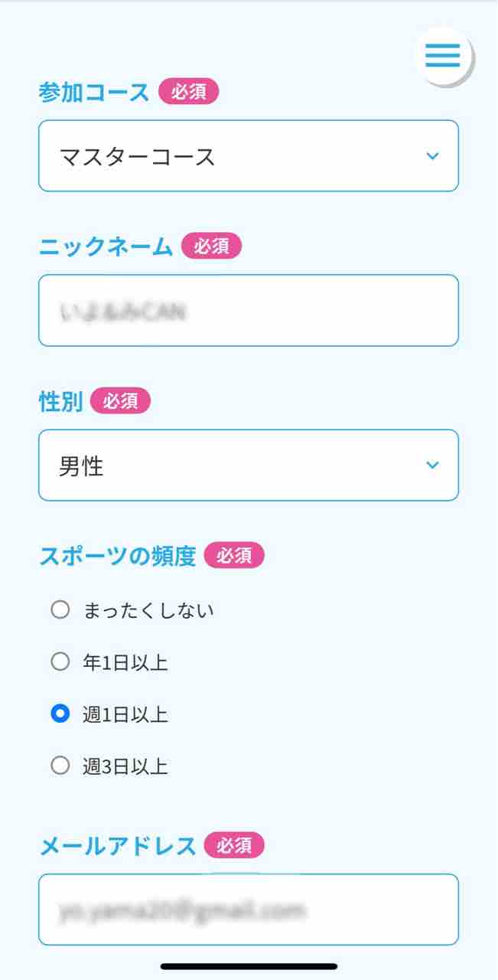Click 必須 badge next to 参加コース
Screen dimensions: 498x980
coord(189,93)
